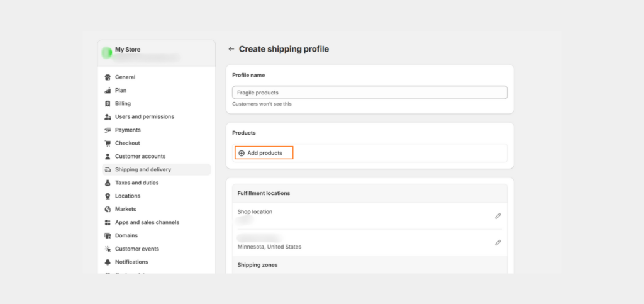Image resolution: width=644 pixels, height=304 pixels.
Task: Click the Markets globe icon
Action: [x=108, y=209]
